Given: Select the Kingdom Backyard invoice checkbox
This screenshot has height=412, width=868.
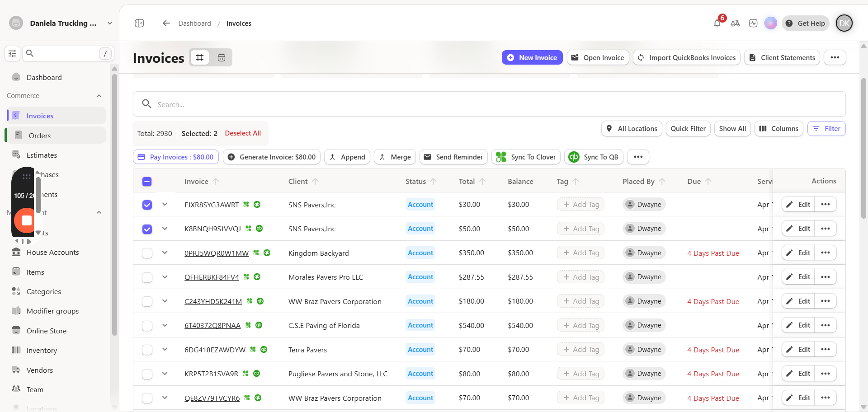Looking at the screenshot, I should click(x=147, y=253).
